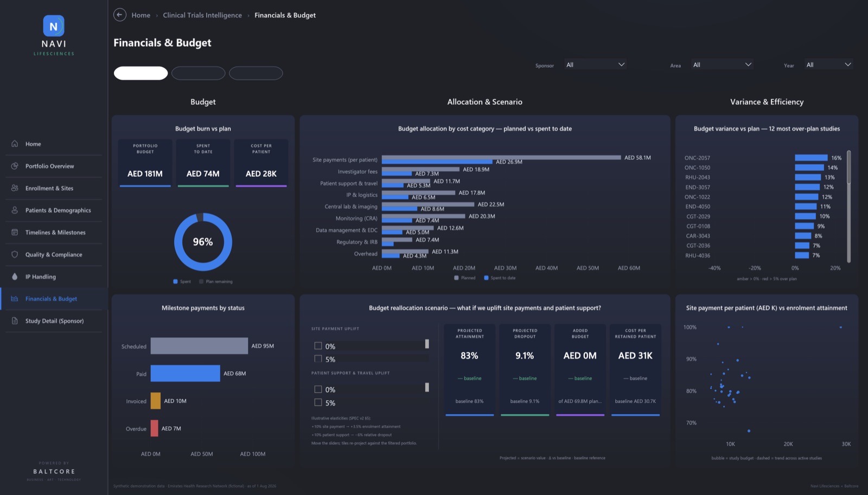Click the Patients & Demographics person icon
The height and width of the screenshot is (495, 868).
pos(15,210)
